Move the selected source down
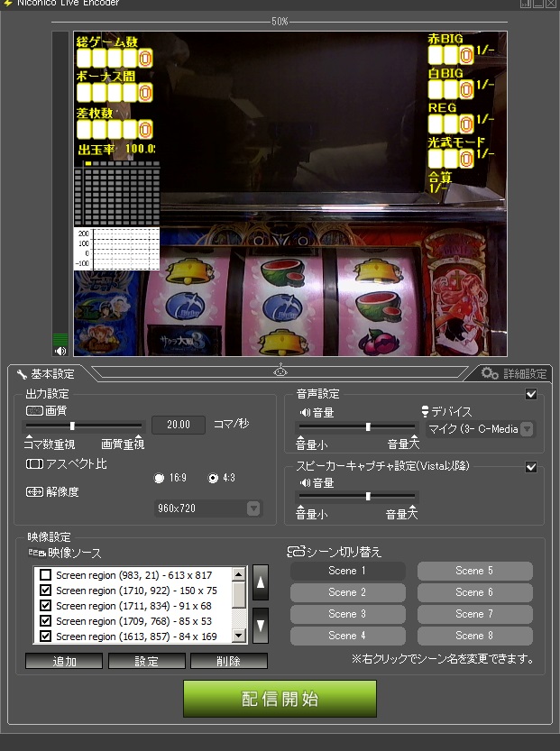560x751 pixels. [261, 626]
